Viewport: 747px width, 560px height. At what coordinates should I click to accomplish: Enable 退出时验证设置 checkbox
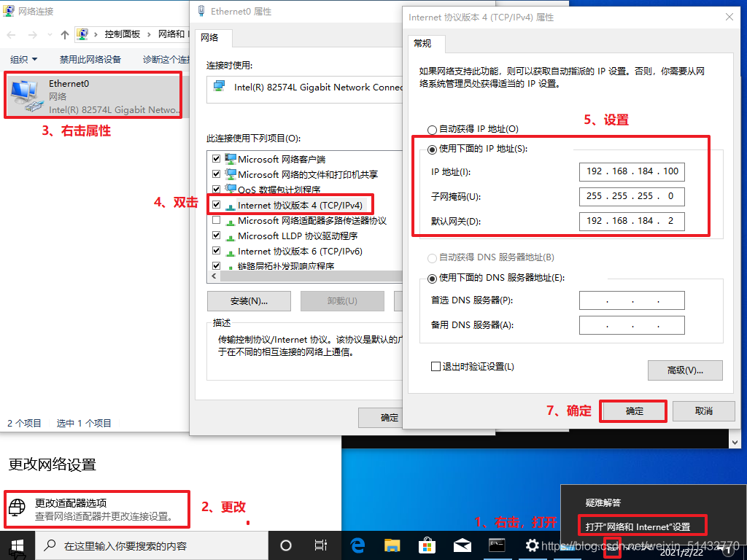click(436, 366)
